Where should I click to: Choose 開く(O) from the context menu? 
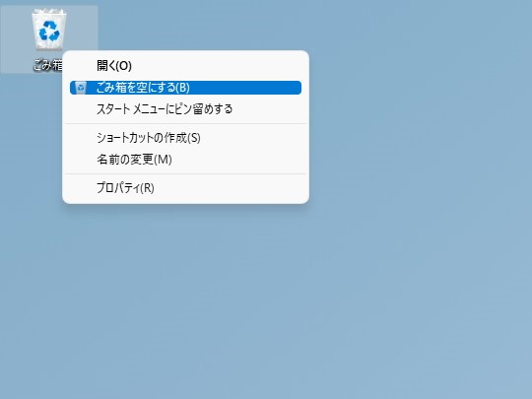(185, 66)
